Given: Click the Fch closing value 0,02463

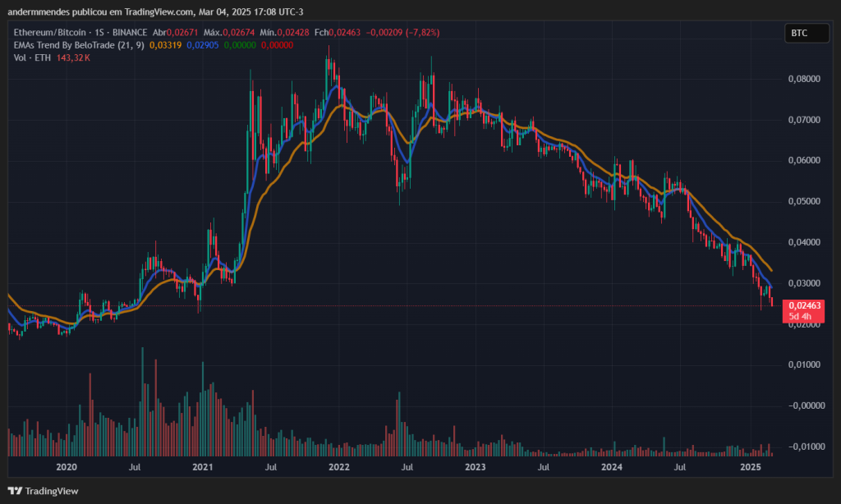Looking at the screenshot, I should (345, 33).
